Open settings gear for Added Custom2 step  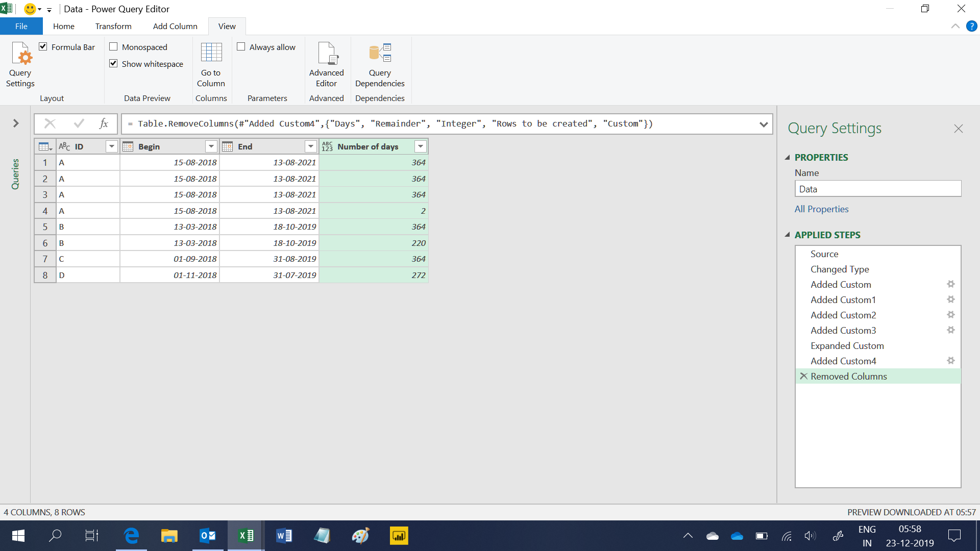point(950,315)
